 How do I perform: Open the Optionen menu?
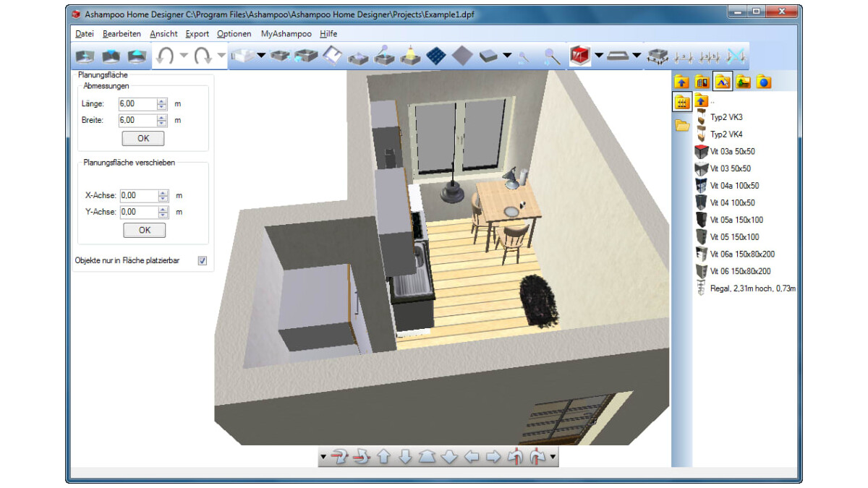[234, 34]
